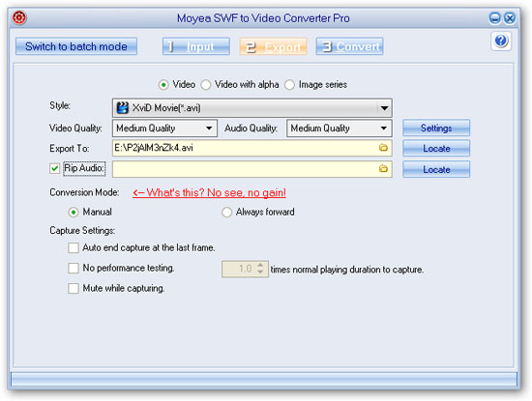Image resolution: width=532 pixels, height=401 pixels.
Task: Enable Mute while capturing checkbox
Action: coord(74,289)
